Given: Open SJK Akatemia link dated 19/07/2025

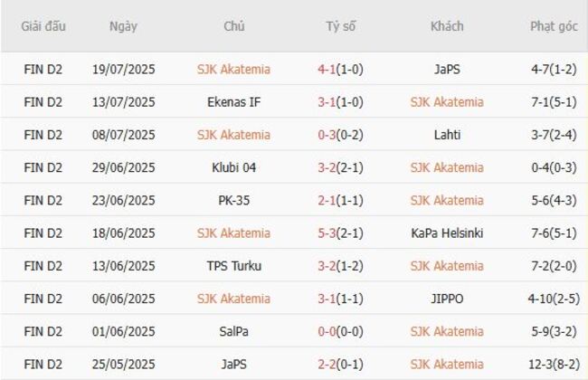Looking at the screenshot, I should click(233, 69).
